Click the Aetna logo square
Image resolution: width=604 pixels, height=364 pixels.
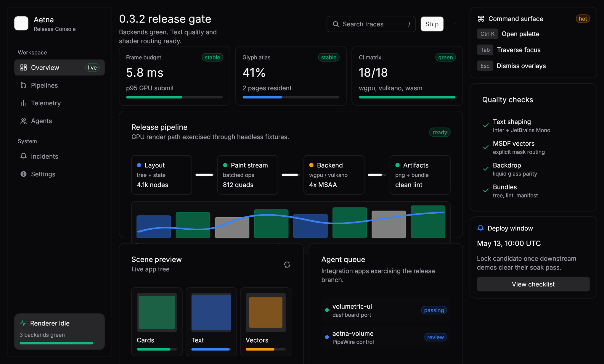(x=21, y=23)
